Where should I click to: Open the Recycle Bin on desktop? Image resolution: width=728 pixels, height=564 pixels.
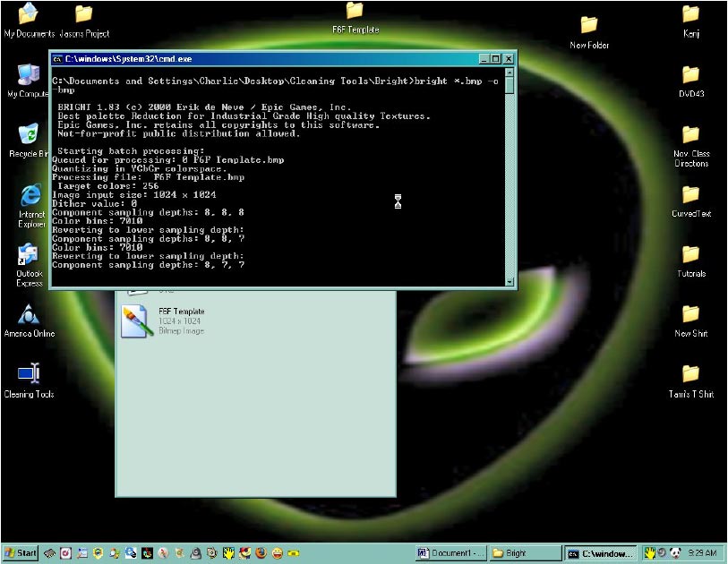29,136
